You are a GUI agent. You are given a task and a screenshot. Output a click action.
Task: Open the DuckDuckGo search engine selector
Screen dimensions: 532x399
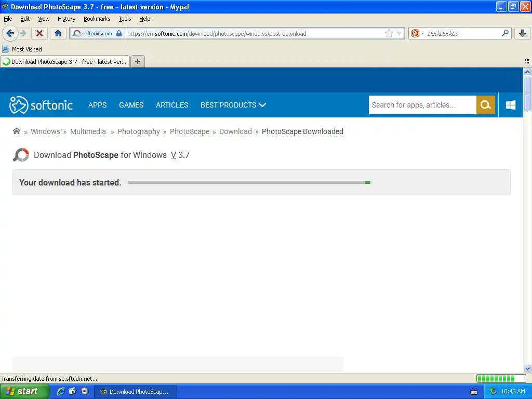point(417,33)
